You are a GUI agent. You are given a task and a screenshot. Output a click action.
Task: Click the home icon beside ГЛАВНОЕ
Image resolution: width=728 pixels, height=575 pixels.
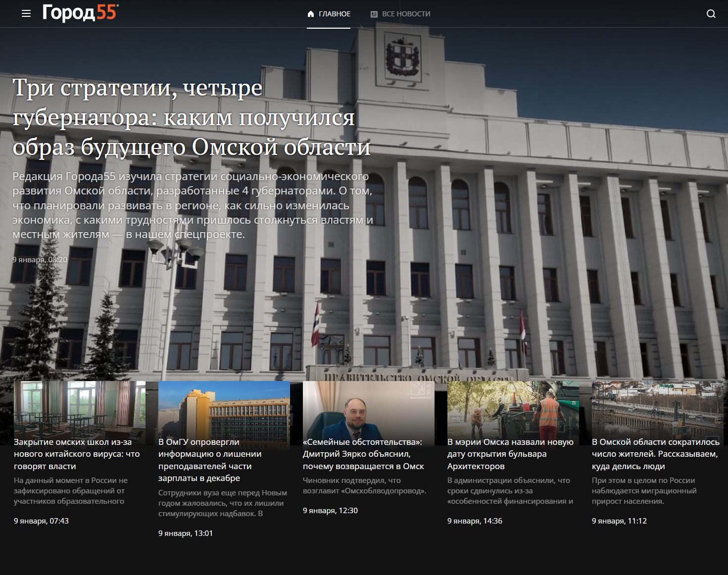coord(311,14)
